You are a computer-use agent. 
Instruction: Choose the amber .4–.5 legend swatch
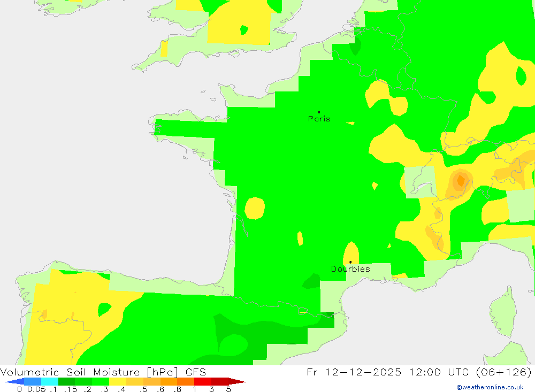135,381
